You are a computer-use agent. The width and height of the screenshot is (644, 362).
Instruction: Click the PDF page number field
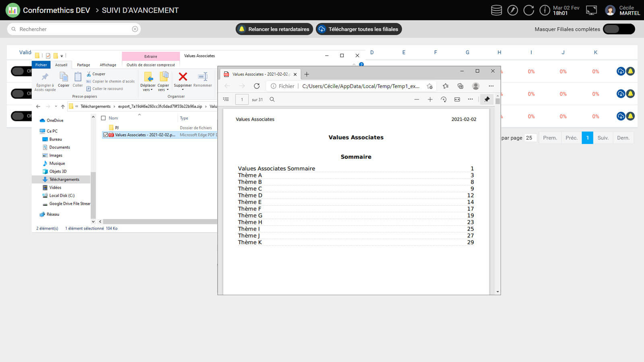pyautogui.click(x=242, y=99)
